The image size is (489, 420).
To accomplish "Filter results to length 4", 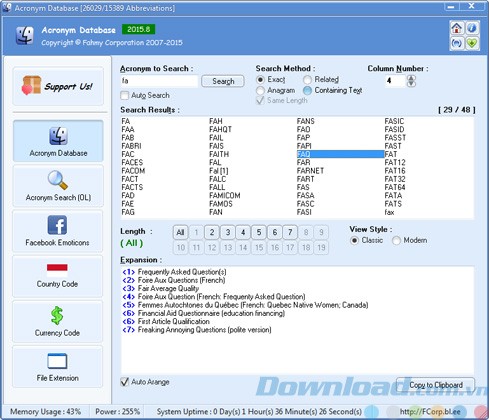I will coord(243,232).
